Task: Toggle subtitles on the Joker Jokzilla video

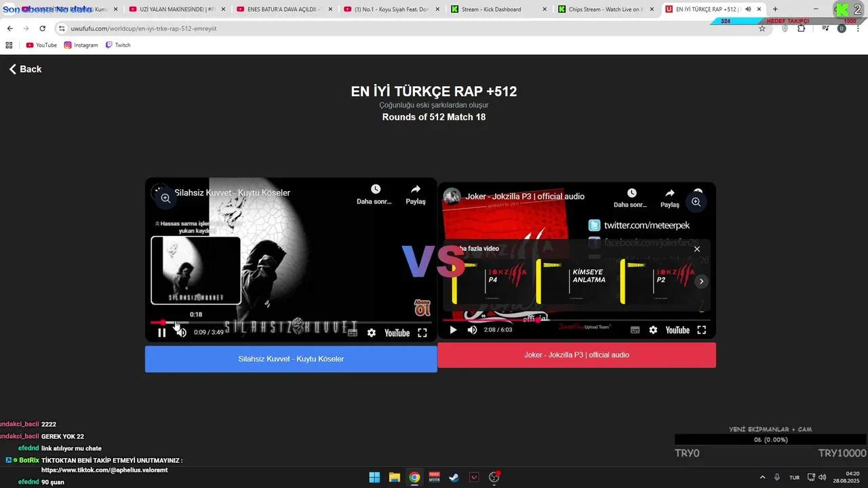Action: (635, 330)
